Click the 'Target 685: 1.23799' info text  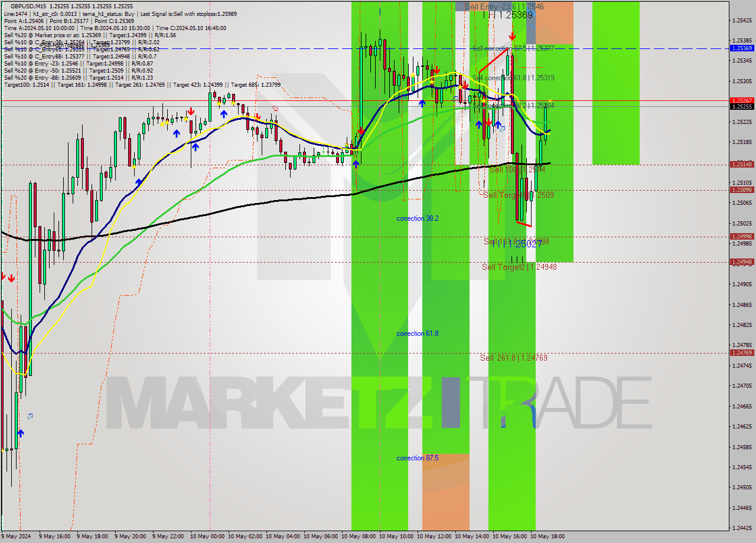[x=256, y=84]
